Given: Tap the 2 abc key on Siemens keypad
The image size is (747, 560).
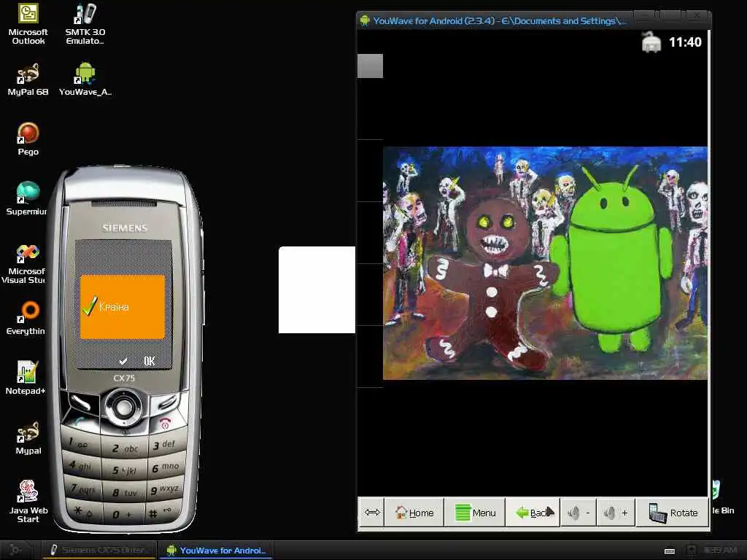Looking at the screenshot, I should click(x=124, y=448).
